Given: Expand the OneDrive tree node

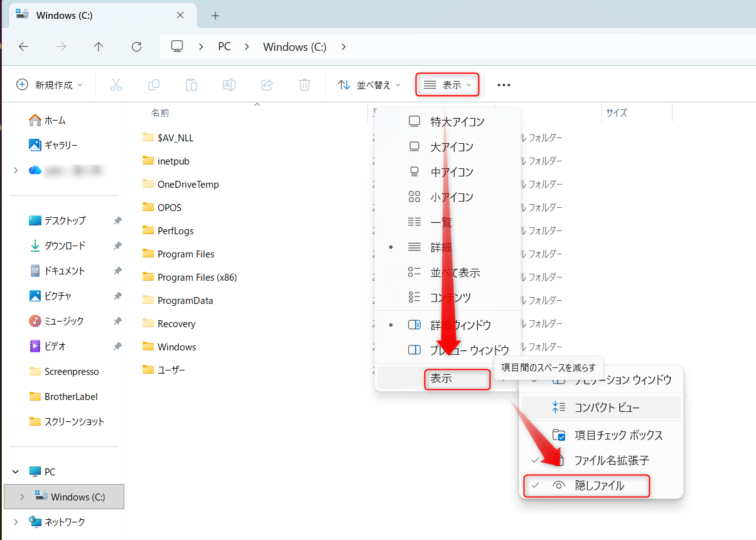Looking at the screenshot, I should click(x=16, y=170).
